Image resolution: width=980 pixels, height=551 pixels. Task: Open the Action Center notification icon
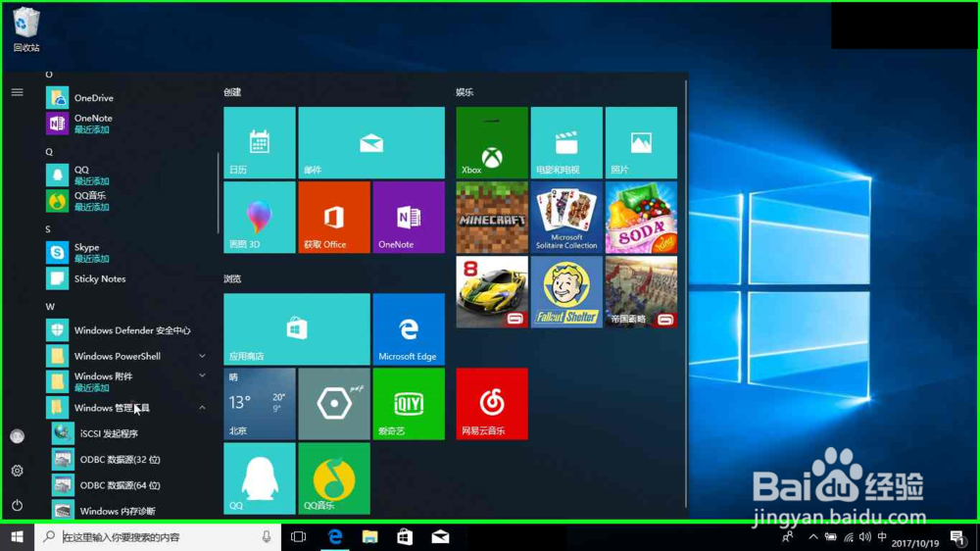tap(958, 536)
